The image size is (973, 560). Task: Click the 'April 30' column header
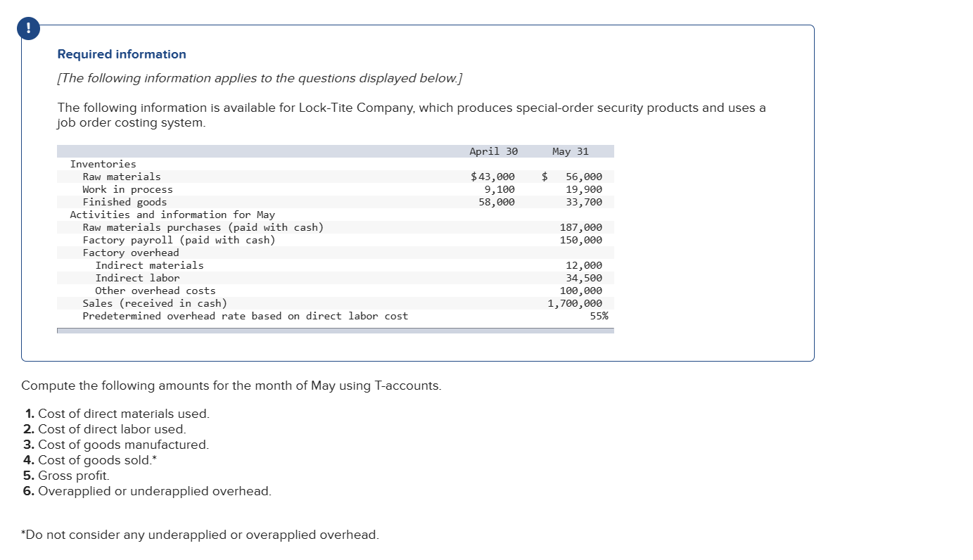click(x=493, y=151)
